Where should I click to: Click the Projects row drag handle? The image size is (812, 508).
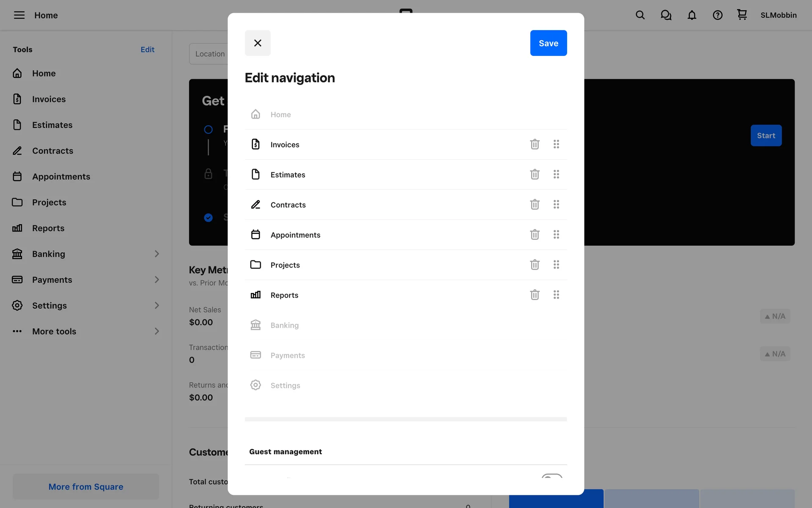556,265
